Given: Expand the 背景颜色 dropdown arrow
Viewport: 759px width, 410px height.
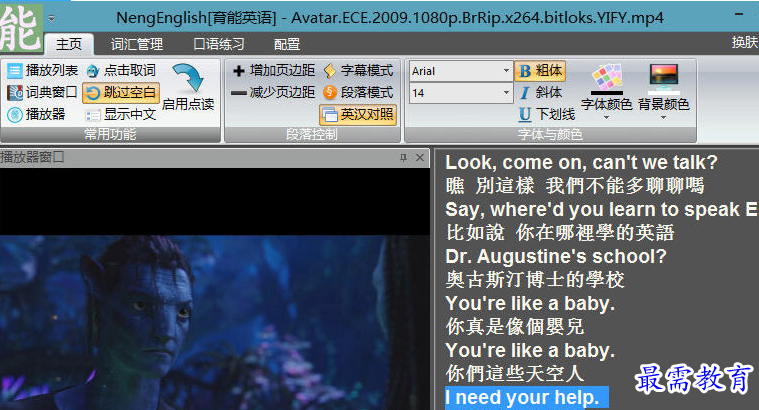Looking at the screenshot, I should tap(663, 118).
